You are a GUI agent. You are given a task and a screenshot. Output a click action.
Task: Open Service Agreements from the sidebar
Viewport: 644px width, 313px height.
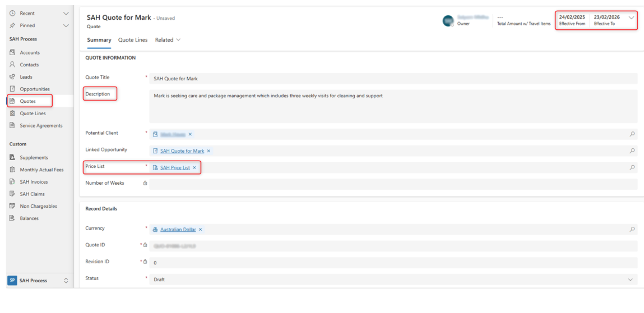point(41,125)
